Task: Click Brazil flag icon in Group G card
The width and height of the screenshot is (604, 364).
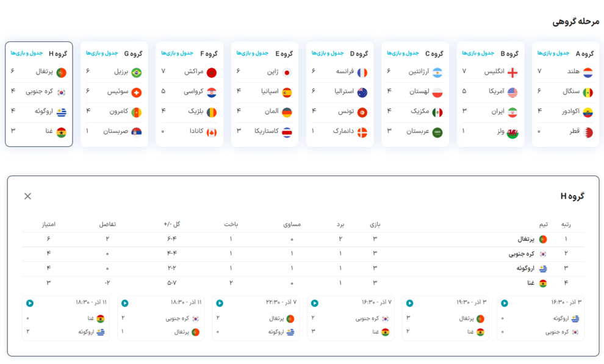Action: click(136, 73)
